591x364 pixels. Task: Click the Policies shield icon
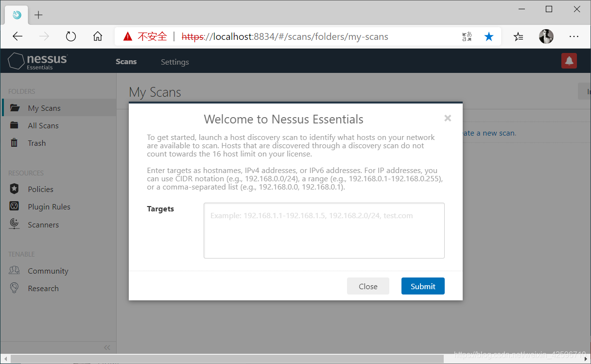point(15,189)
